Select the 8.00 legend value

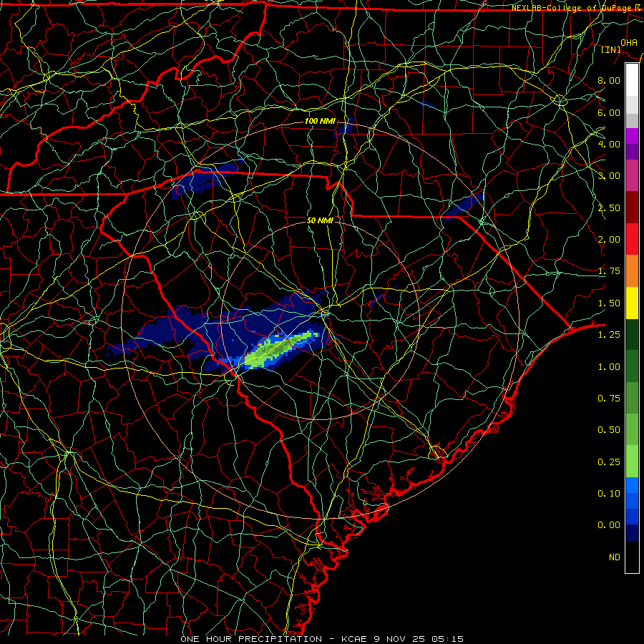609,80
